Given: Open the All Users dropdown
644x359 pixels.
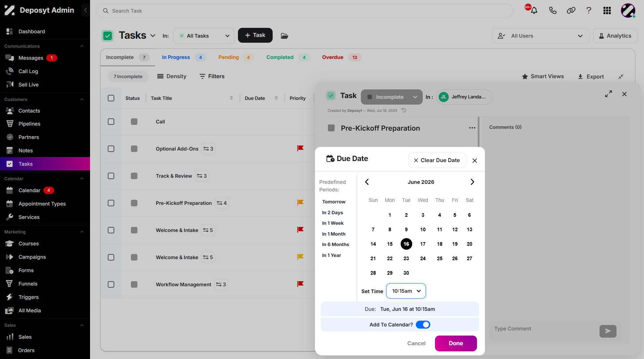Looking at the screenshot, I should pyautogui.click(x=541, y=36).
